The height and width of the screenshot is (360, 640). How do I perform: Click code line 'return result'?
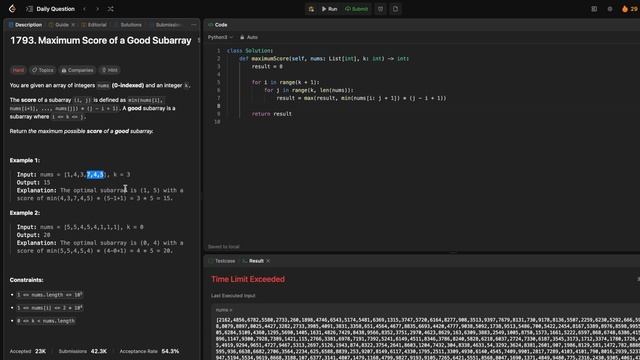click(x=271, y=113)
